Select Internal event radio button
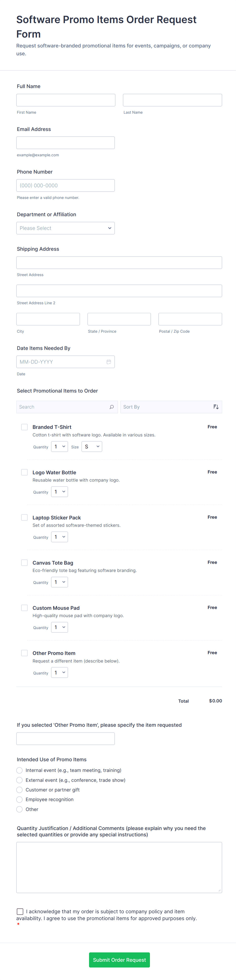This screenshot has width=236, height=980. (19, 770)
